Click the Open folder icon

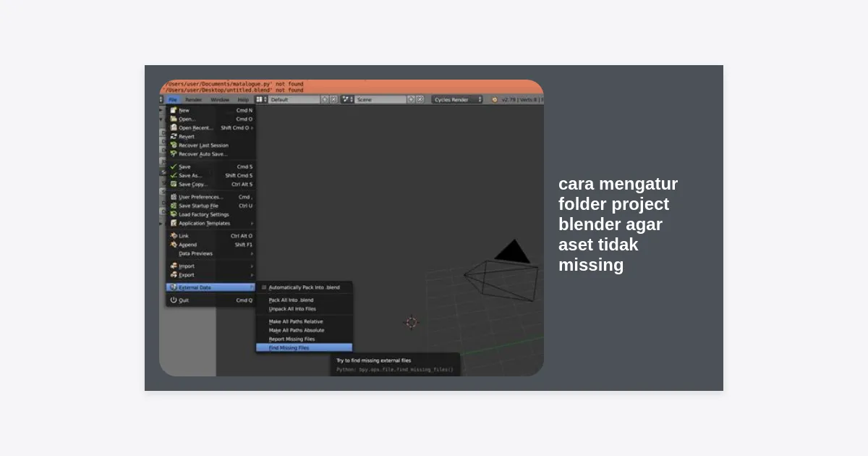click(174, 119)
